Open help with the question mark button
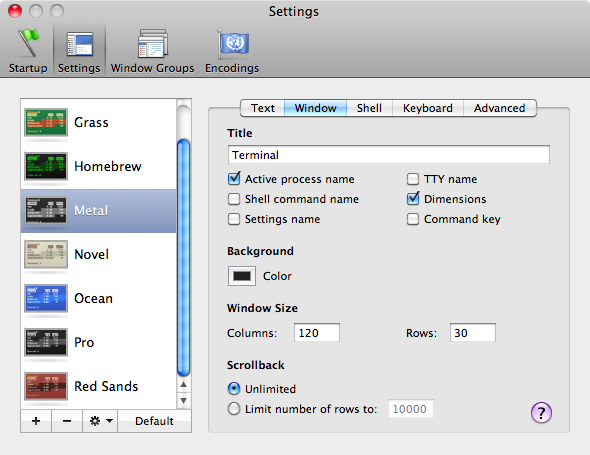The image size is (590, 455). tap(541, 413)
